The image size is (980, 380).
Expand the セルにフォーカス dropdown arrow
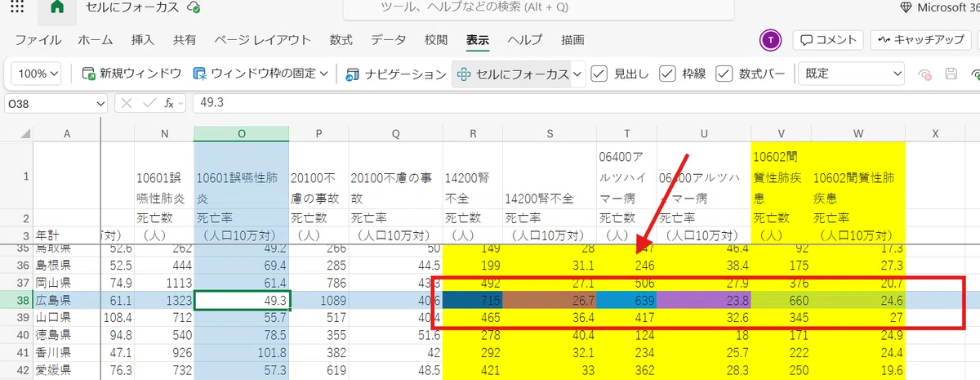coord(578,74)
